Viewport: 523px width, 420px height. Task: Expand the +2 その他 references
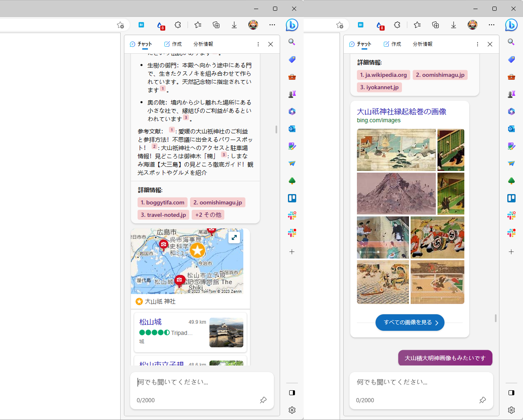208,215
